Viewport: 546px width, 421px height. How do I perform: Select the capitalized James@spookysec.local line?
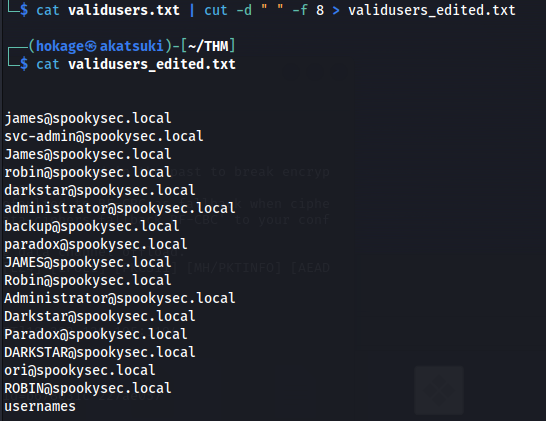pos(88,155)
